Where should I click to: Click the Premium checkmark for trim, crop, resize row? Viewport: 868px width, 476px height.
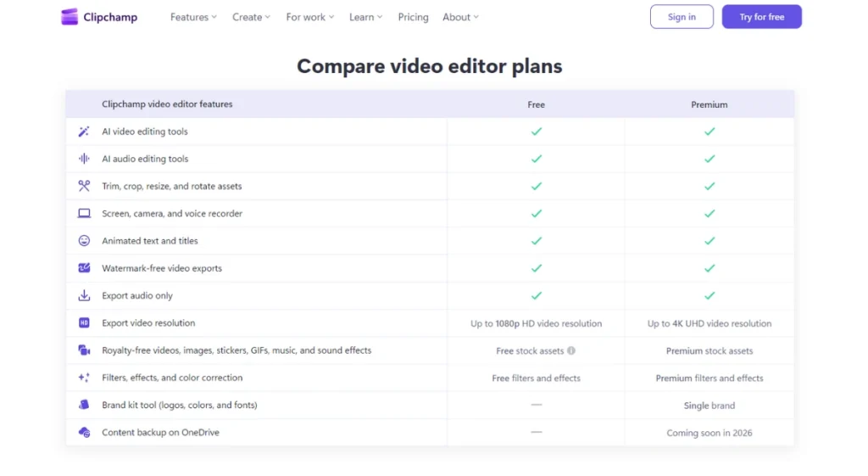tap(709, 186)
